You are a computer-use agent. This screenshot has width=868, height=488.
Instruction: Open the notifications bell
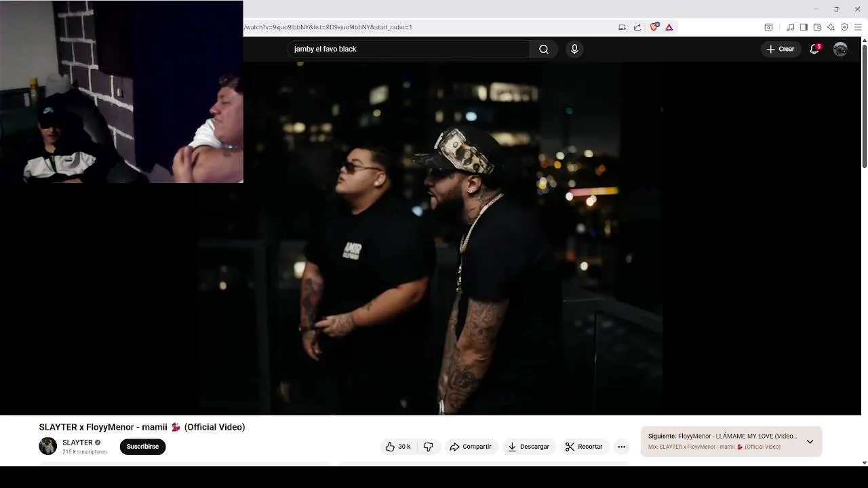[x=814, y=49]
